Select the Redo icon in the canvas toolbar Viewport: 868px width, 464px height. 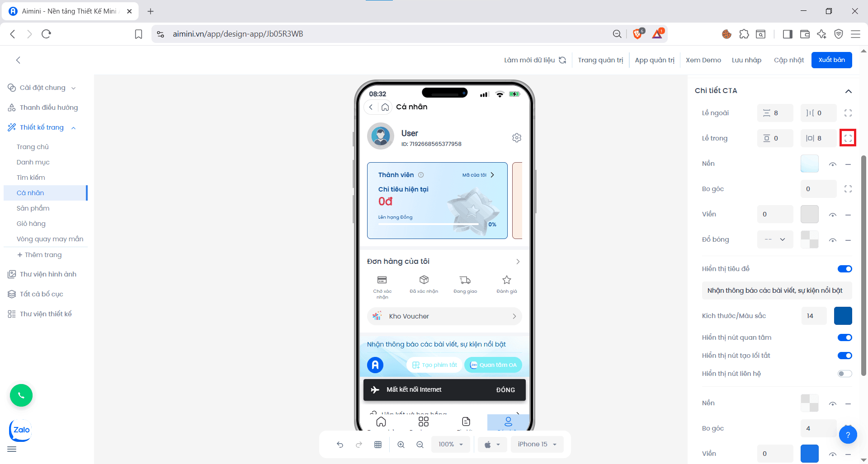coord(359,445)
